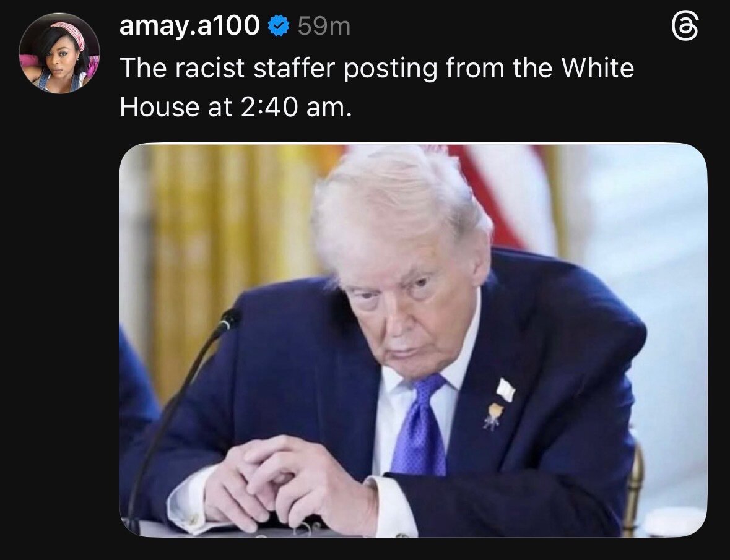The height and width of the screenshot is (560, 730).
Task: Click the blue verified badge
Action: pos(279,25)
